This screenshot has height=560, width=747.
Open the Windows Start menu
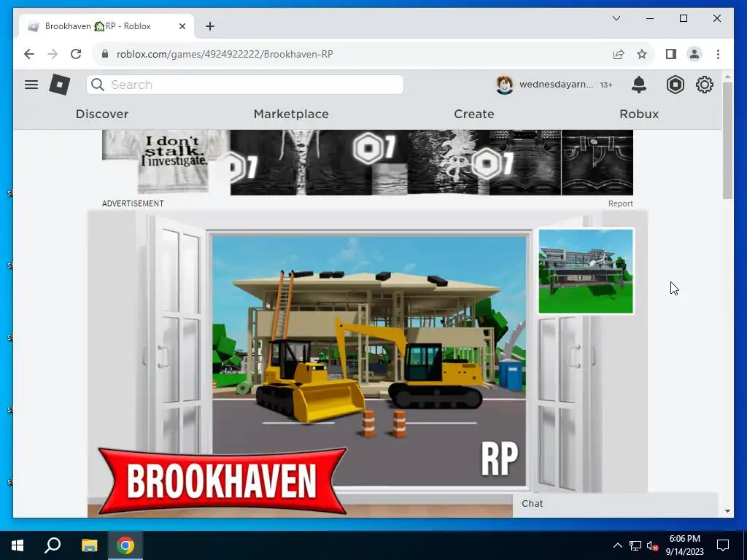(18, 545)
